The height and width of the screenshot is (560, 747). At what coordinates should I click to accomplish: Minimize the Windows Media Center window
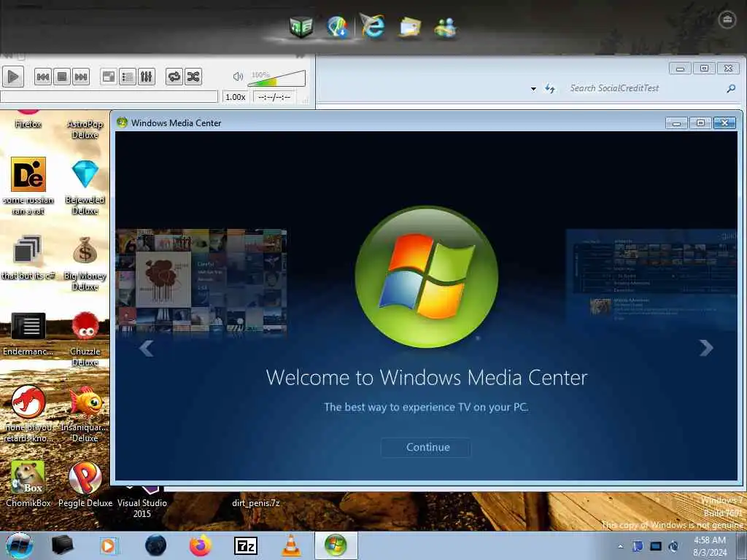(676, 123)
